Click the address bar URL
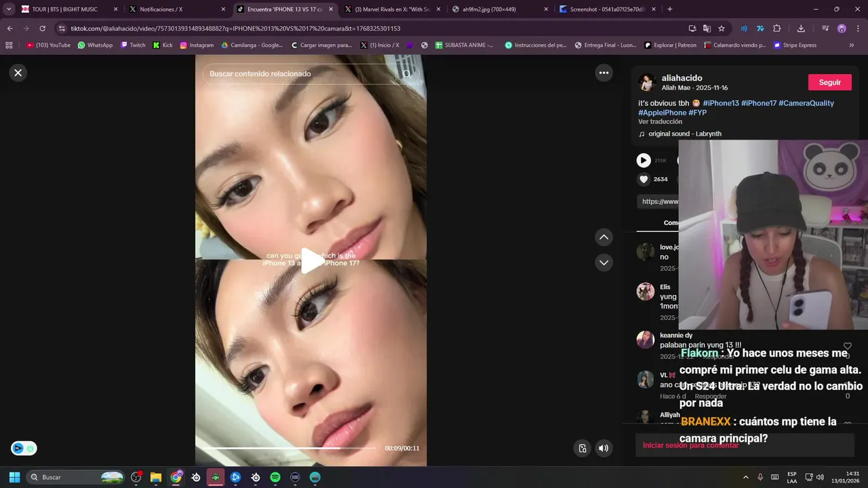Viewport: 868px width, 488px height. pyautogui.click(x=235, y=28)
